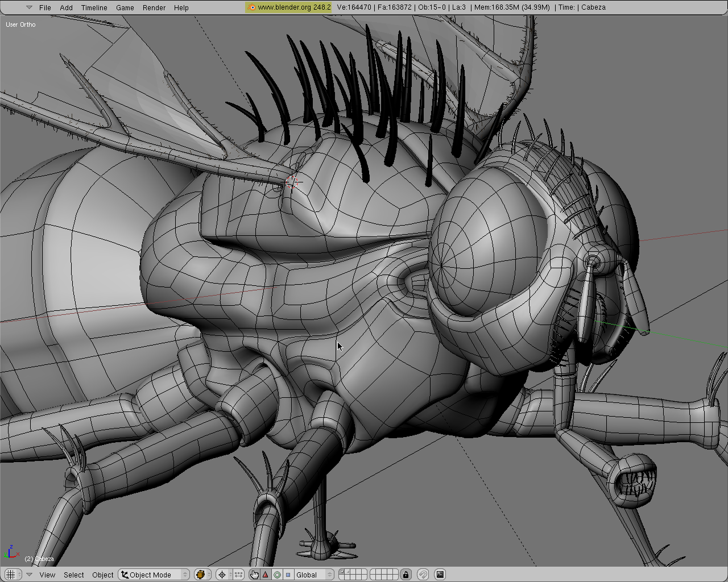
Task: Click the www.blender.org 248.2 link
Action: pyautogui.click(x=289, y=7)
